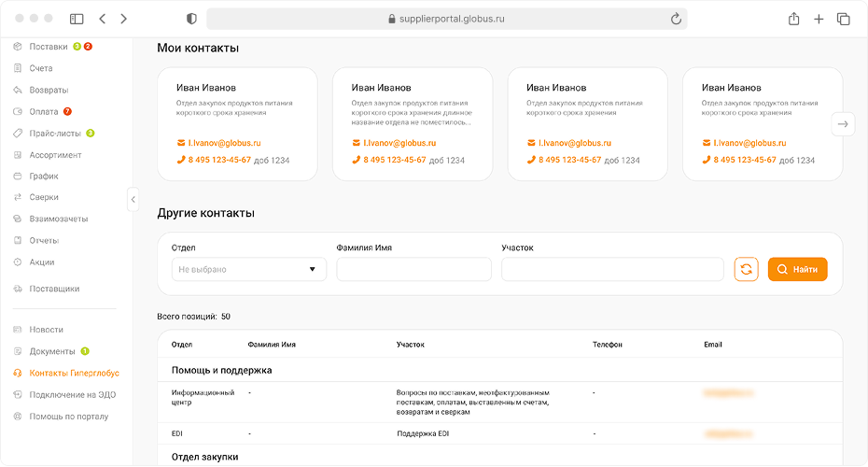
Task: Focus the Фамилия Имя input field
Action: 414,269
